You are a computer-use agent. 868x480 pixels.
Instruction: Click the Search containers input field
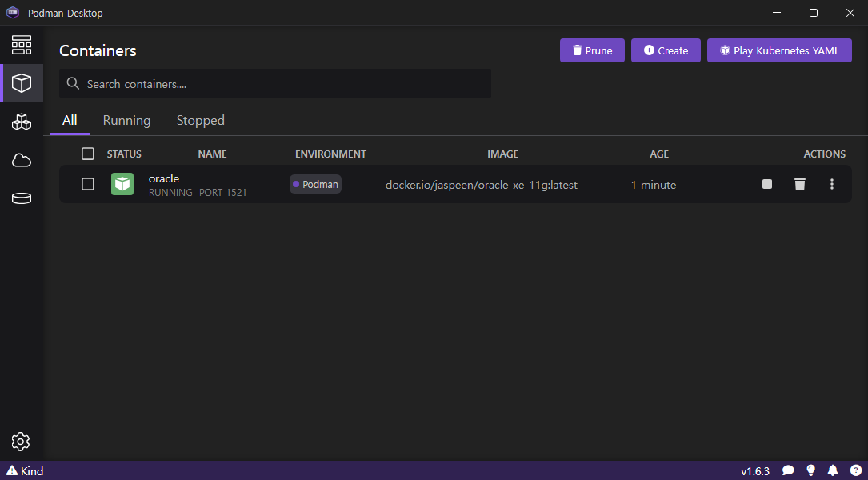pos(275,83)
